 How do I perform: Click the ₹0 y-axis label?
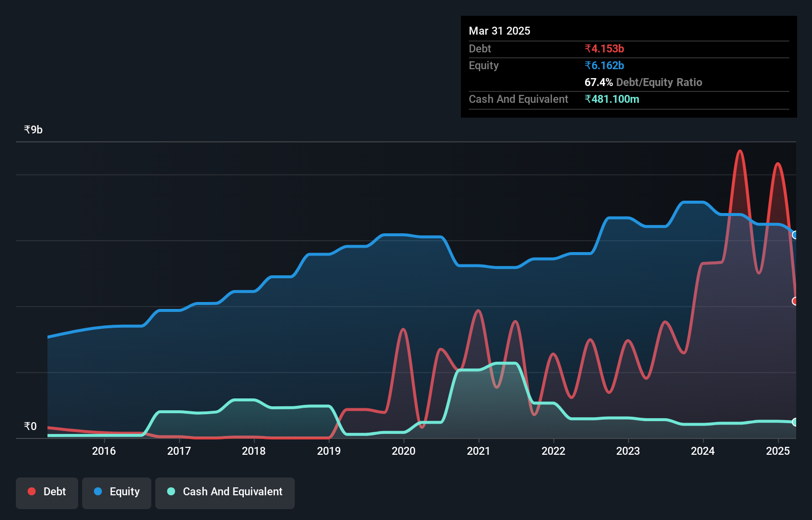(30, 426)
